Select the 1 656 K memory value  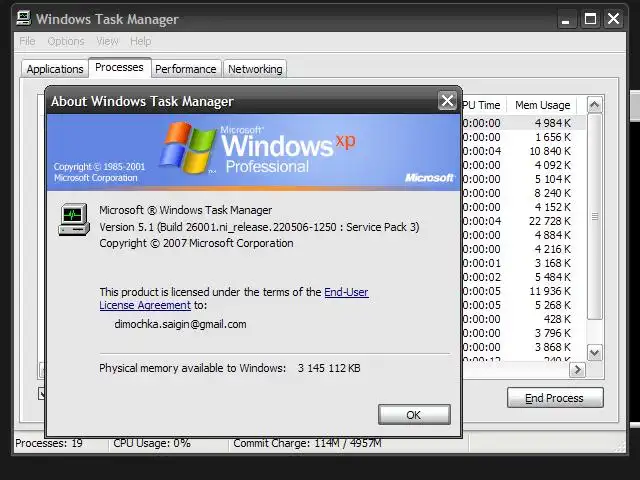point(553,137)
